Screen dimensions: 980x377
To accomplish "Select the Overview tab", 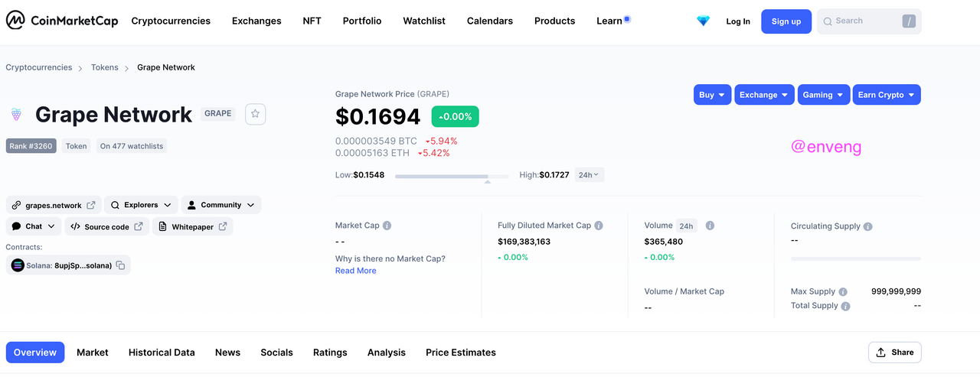I will click(x=35, y=353).
